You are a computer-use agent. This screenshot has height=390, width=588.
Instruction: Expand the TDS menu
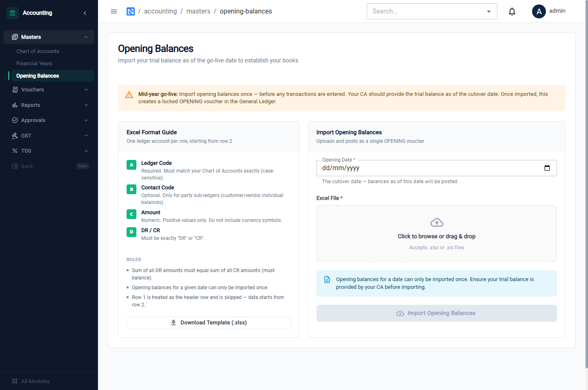[86, 151]
